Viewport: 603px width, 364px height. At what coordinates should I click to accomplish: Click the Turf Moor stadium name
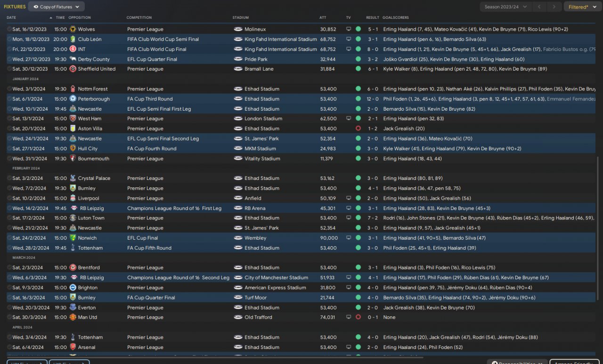(x=256, y=298)
